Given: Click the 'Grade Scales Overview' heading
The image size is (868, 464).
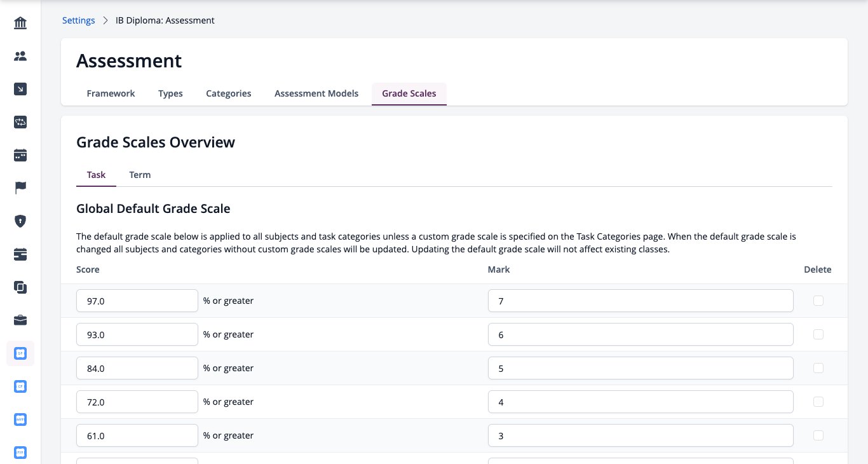Looking at the screenshot, I should (x=156, y=142).
